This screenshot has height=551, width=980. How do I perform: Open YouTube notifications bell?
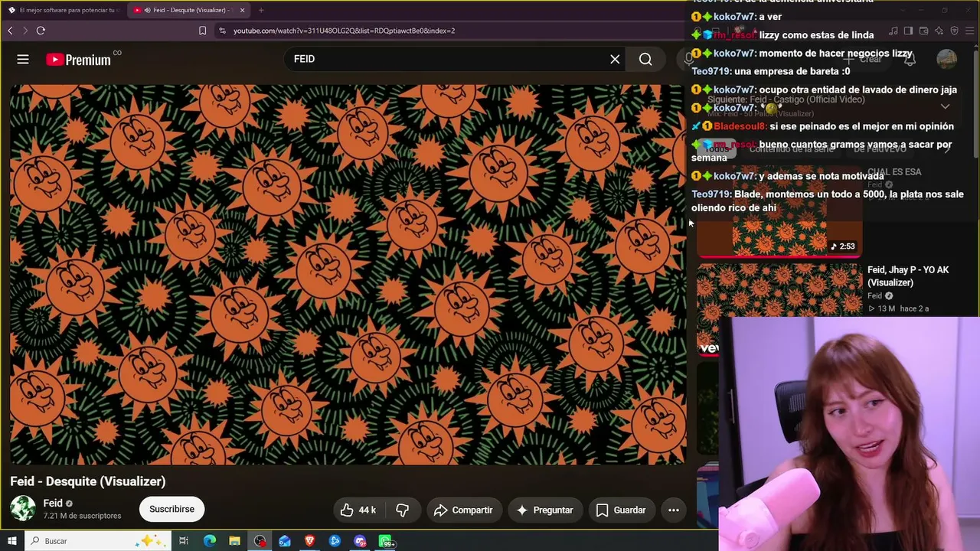click(x=910, y=59)
